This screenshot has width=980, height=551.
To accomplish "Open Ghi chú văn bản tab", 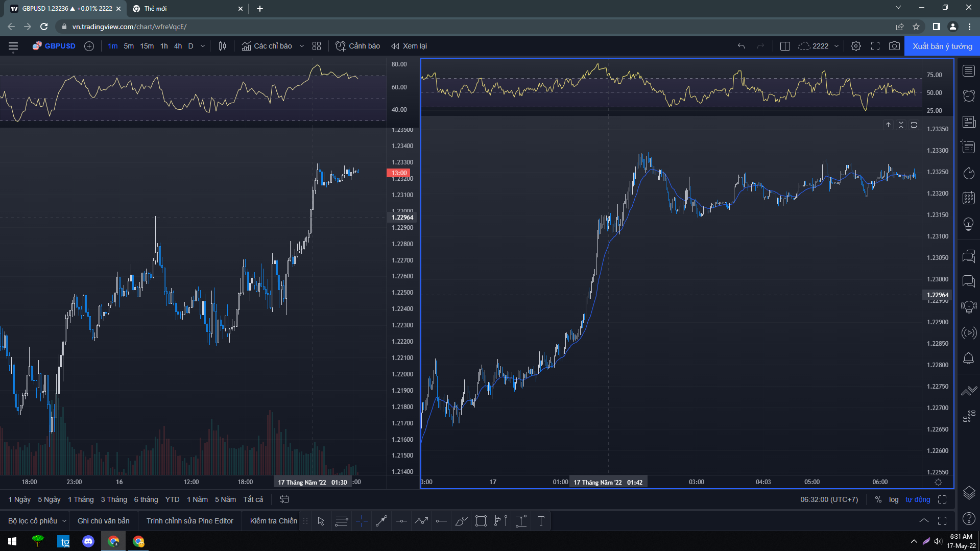I will pos(103,521).
